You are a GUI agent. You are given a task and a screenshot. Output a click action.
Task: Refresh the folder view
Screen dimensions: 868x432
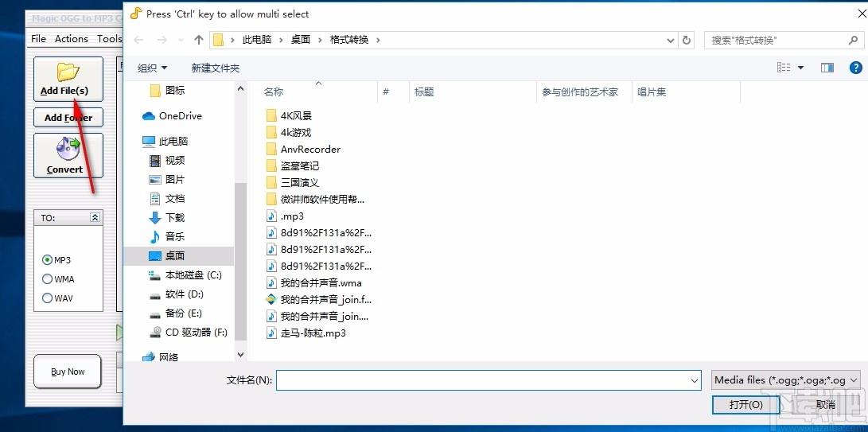(x=687, y=40)
